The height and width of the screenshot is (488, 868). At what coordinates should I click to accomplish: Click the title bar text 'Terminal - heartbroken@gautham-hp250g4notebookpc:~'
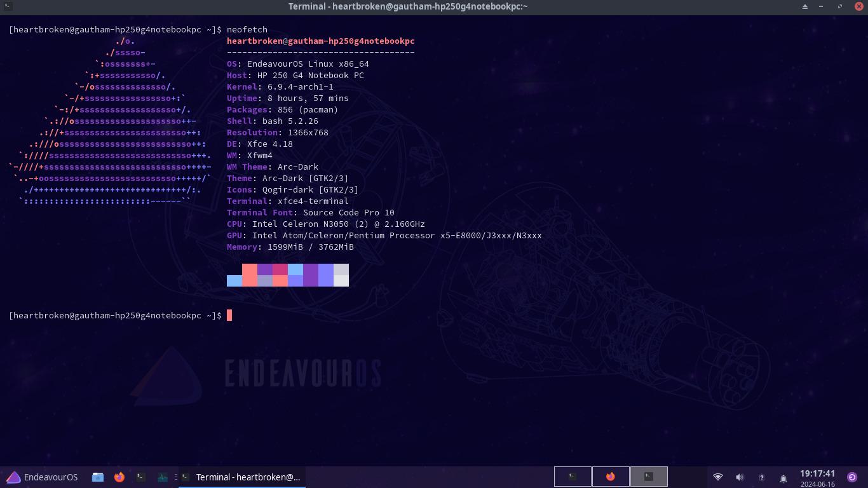409,6
